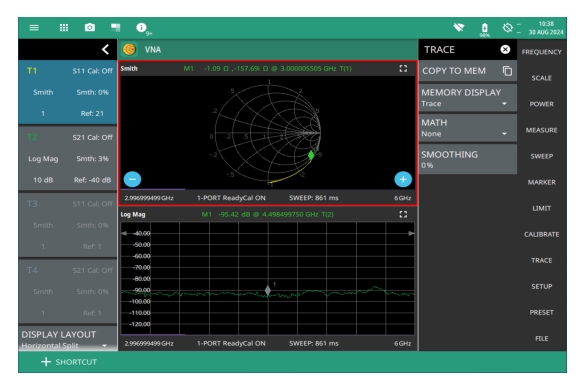Screen dimensions: 583x387
Task: Open the MARKER menu
Action: pos(541,182)
